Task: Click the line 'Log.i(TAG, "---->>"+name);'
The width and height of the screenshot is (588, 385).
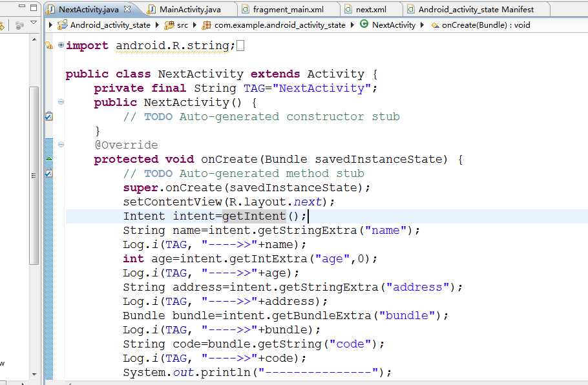Action: (215, 244)
